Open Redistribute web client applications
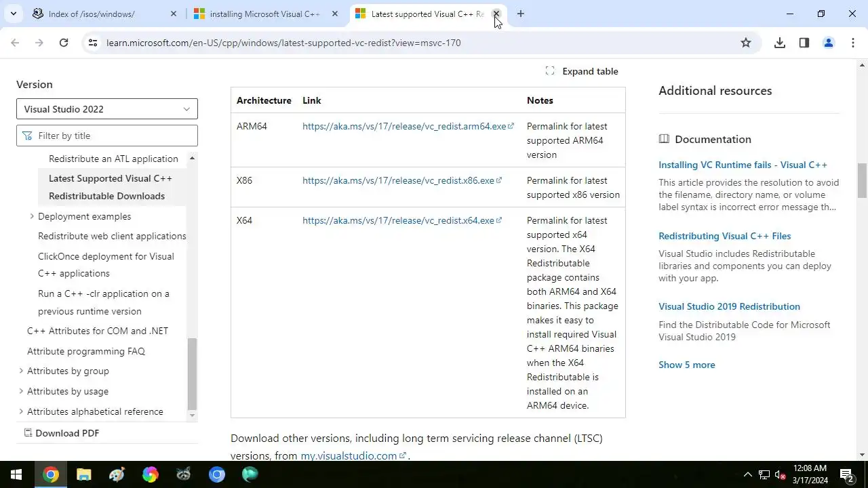The height and width of the screenshot is (488, 868). 112,236
